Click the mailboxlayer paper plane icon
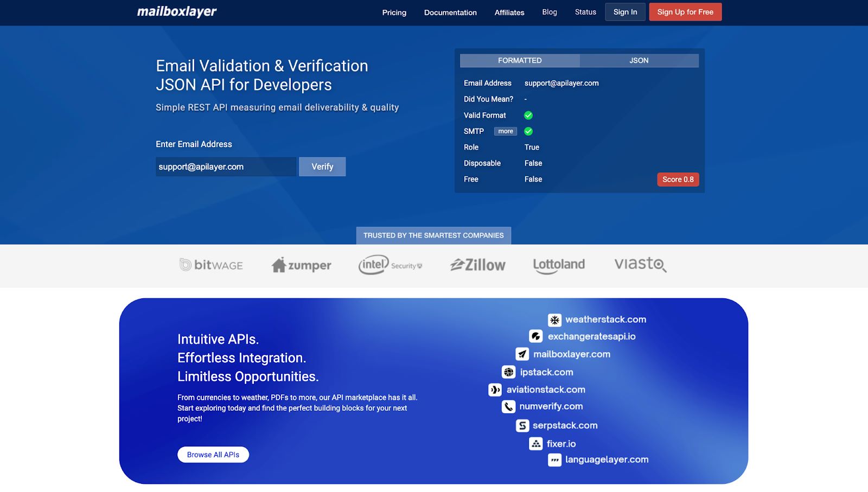The width and height of the screenshot is (868, 492). [522, 354]
